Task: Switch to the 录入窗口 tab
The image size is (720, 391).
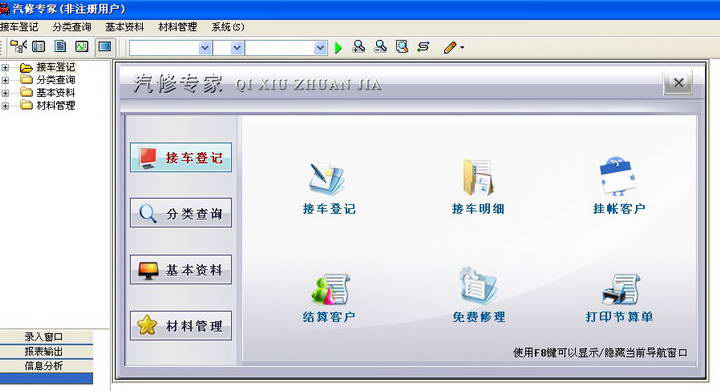Action: click(44, 336)
